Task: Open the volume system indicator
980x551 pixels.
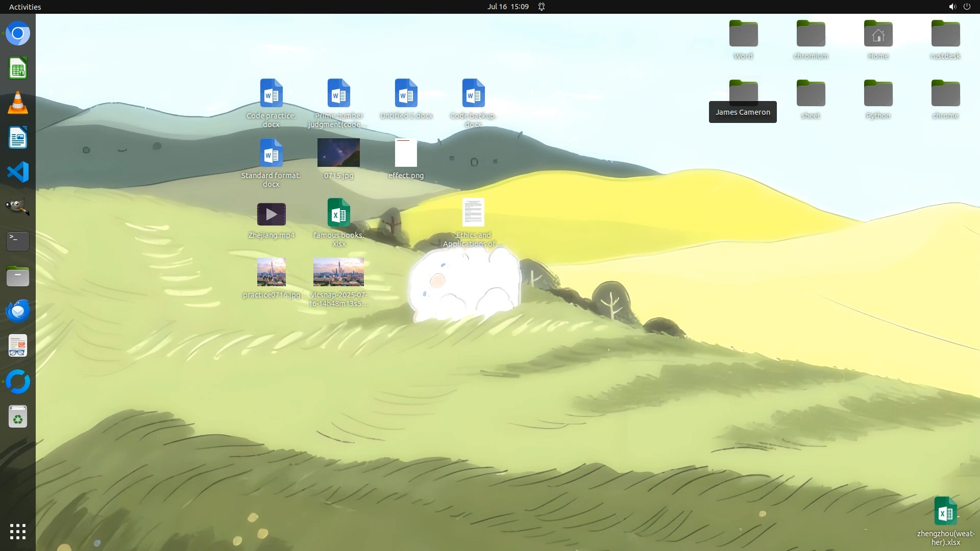Action: [x=952, y=7]
